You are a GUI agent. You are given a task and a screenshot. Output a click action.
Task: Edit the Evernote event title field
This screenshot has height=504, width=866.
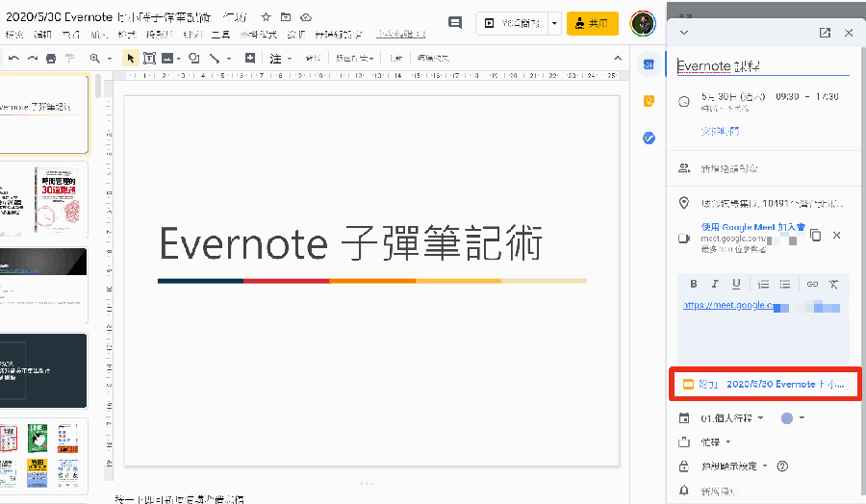[763, 65]
